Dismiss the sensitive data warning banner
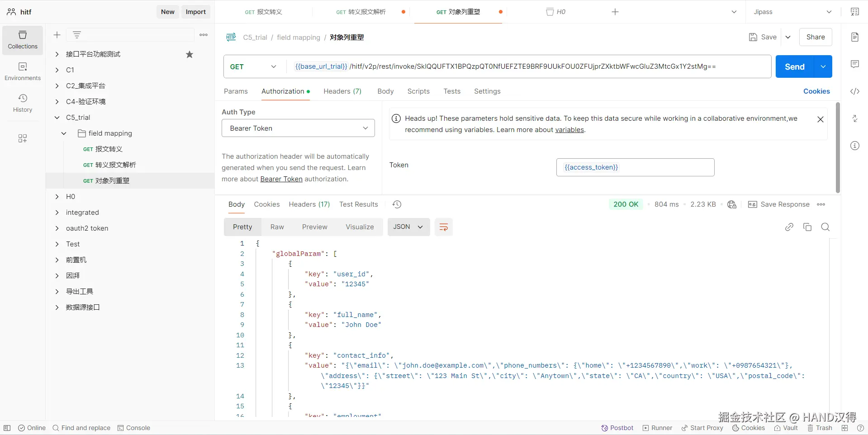This screenshot has height=435, width=868. [820, 119]
